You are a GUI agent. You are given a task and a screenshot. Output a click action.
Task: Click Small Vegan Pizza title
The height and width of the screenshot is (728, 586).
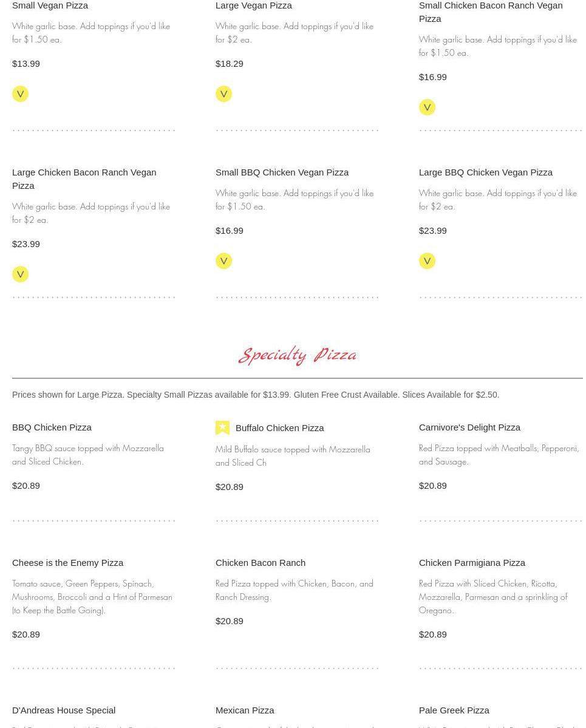(50, 5)
